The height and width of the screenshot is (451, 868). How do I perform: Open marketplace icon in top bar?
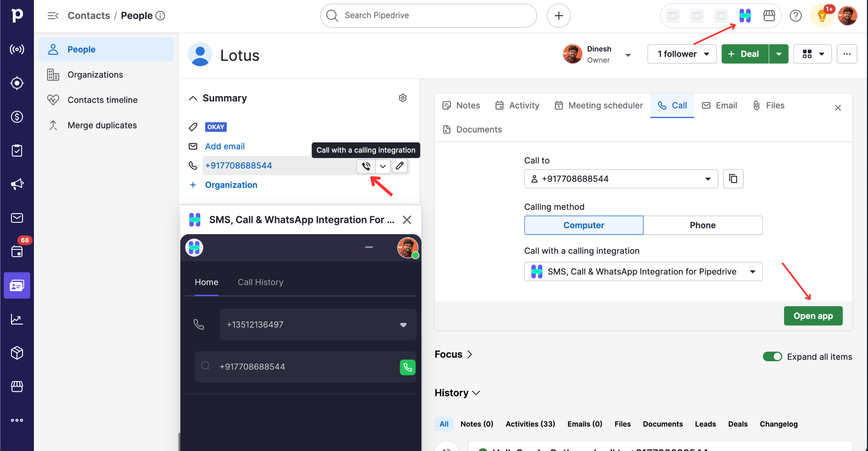point(769,16)
